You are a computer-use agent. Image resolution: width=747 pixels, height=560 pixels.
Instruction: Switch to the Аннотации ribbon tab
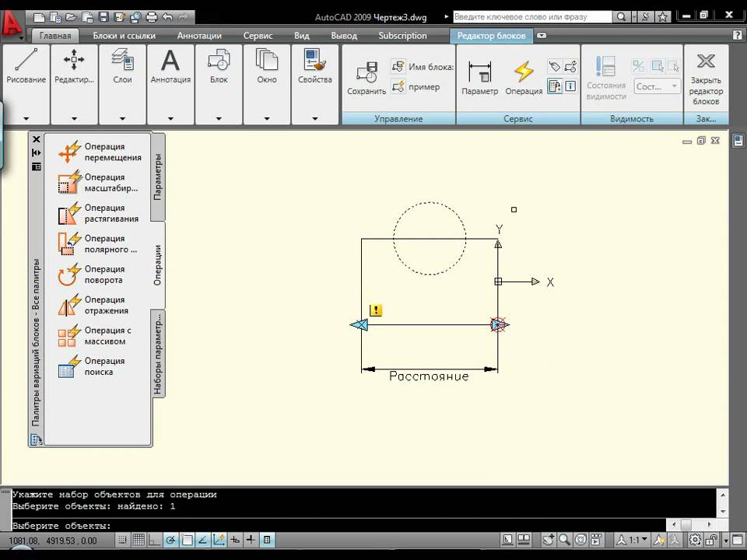pyautogui.click(x=199, y=36)
